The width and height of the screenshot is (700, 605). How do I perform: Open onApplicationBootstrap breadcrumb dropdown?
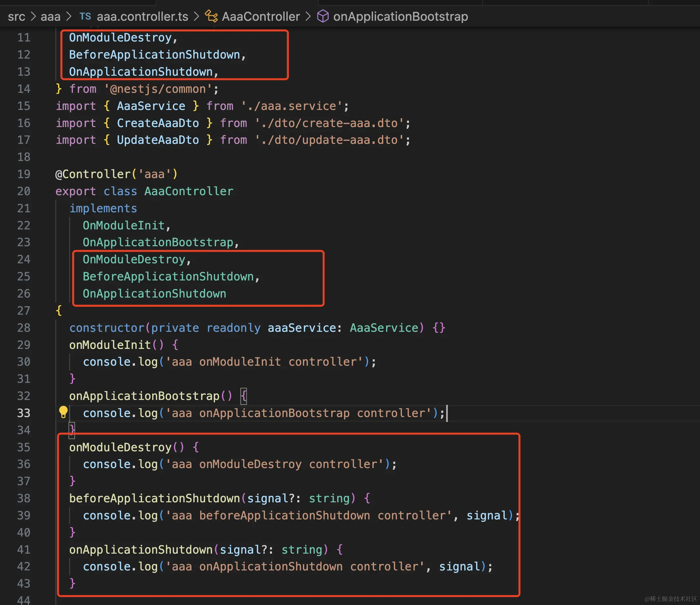400,16
